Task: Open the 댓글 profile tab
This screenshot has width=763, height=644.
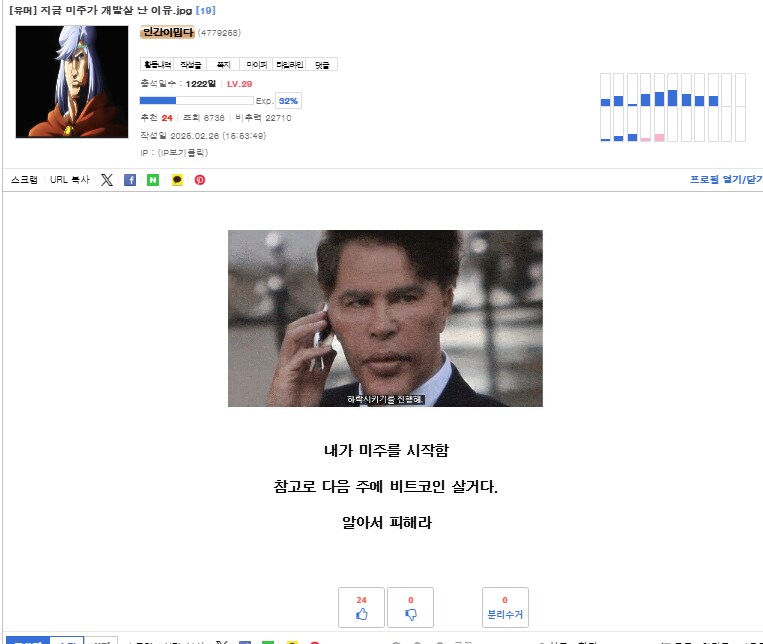Action: pyautogui.click(x=322, y=64)
